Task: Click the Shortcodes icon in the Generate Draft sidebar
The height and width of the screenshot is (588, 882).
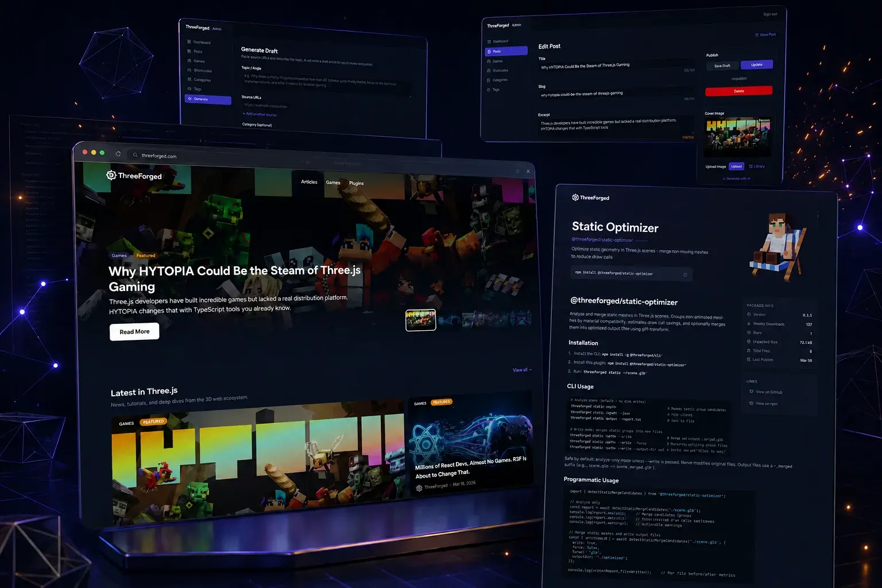Action: pyautogui.click(x=189, y=70)
